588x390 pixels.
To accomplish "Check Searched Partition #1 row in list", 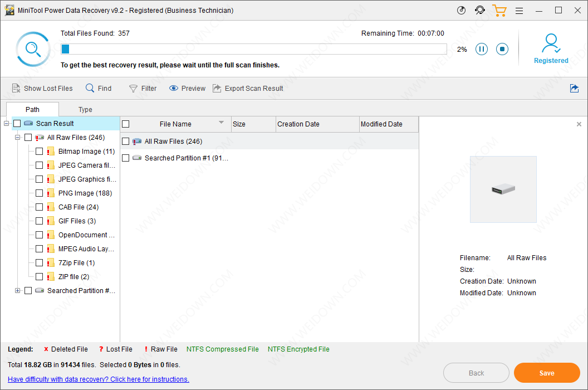I will 126,158.
